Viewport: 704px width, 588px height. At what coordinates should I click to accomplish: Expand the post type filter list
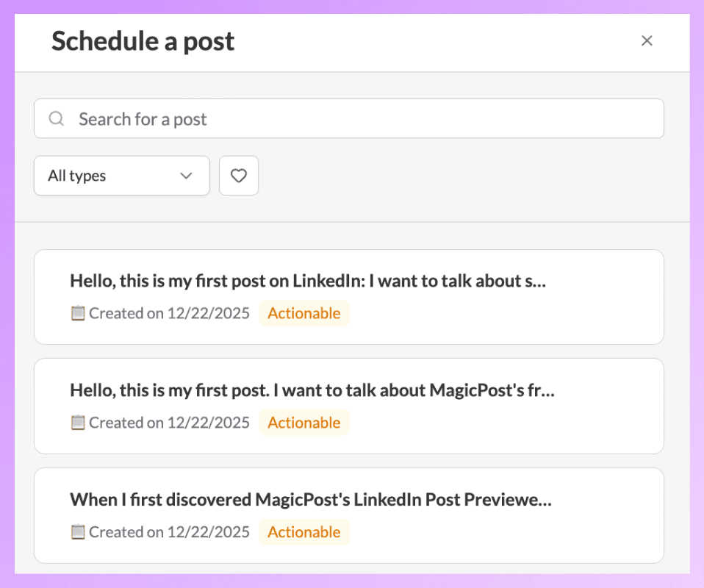pos(121,176)
